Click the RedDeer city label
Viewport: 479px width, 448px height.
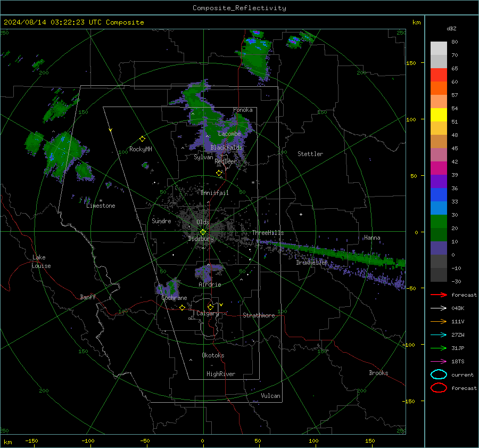pyautogui.click(x=226, y=161)
